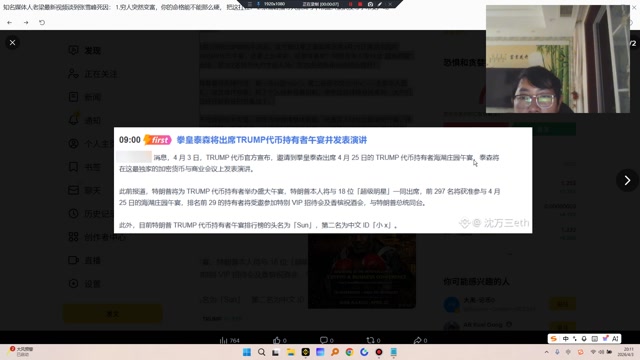Toggle recorder microphone icon
Image resolution: width=640 pixels, height=360 pixels.
point(258,4)
